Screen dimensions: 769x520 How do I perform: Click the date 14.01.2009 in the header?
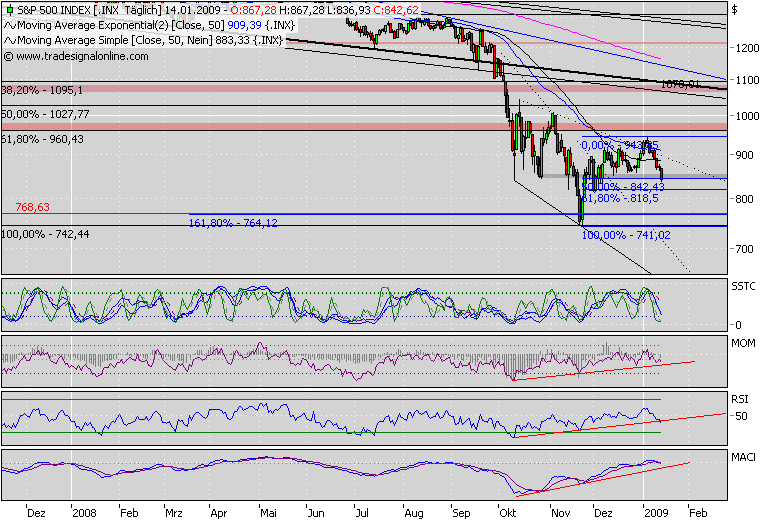tap(192, 10)
